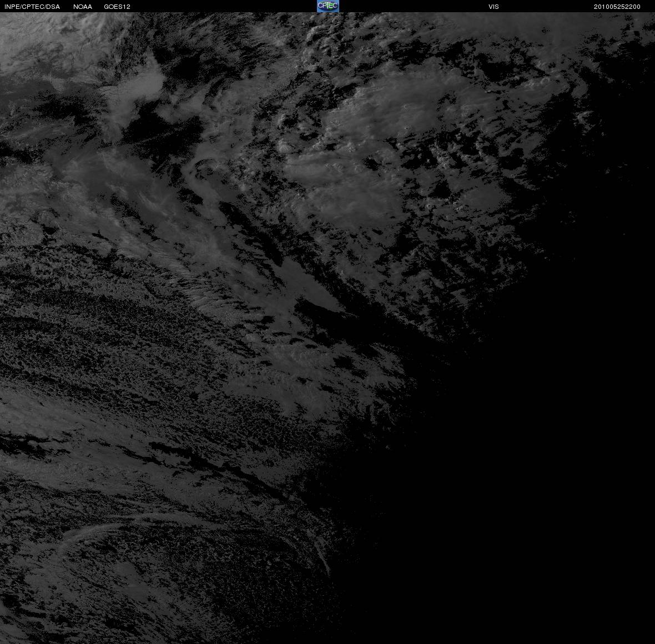Click the VIS channel label

pyautogui.click(x=493, y=7)
